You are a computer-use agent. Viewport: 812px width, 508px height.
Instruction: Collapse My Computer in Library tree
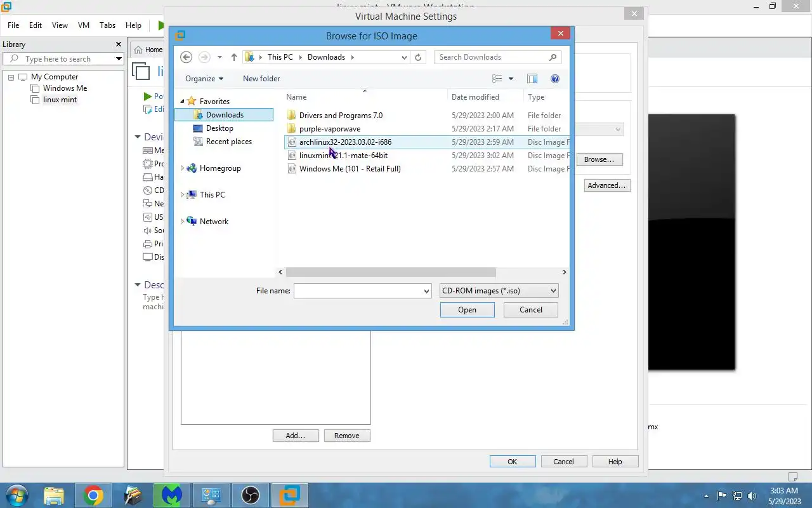coord(11,77)
